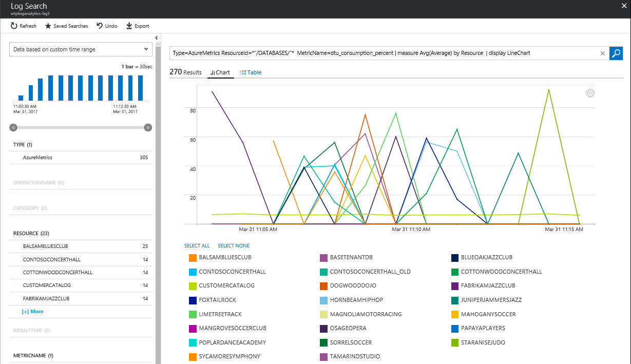The image size is (631, 364).
Task: Open the time range dropdown
Action: 81,49
